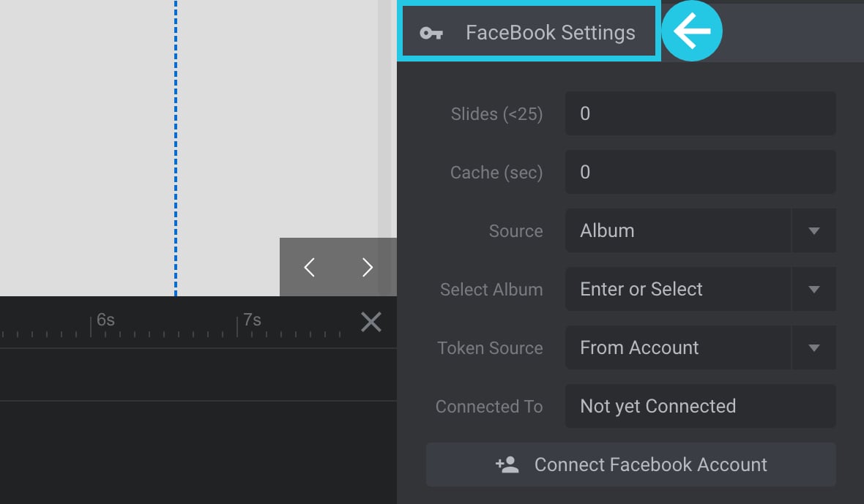Image resolution: width=864 pixels, height=504 pixels.
Task: Click the key icon beside FaceBook Settings
Action: [x=431, y=33]
